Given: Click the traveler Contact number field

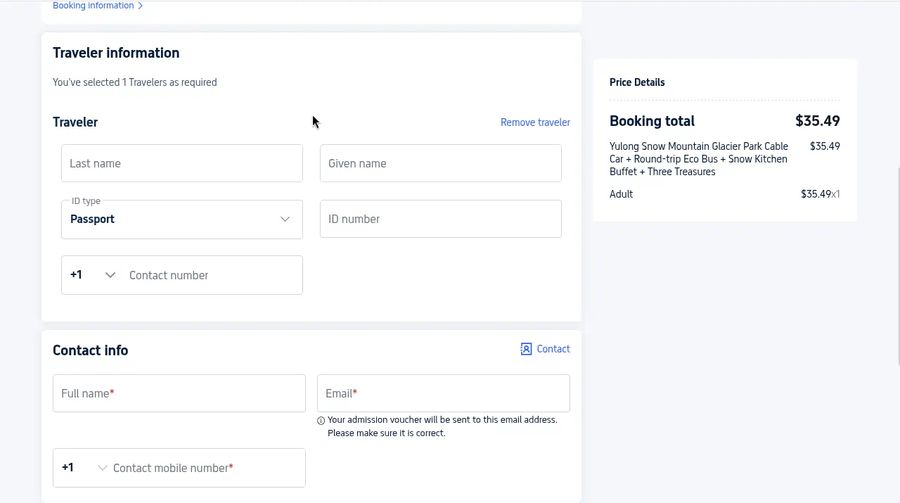Looking at the screenshot, I should pos(212,275).
